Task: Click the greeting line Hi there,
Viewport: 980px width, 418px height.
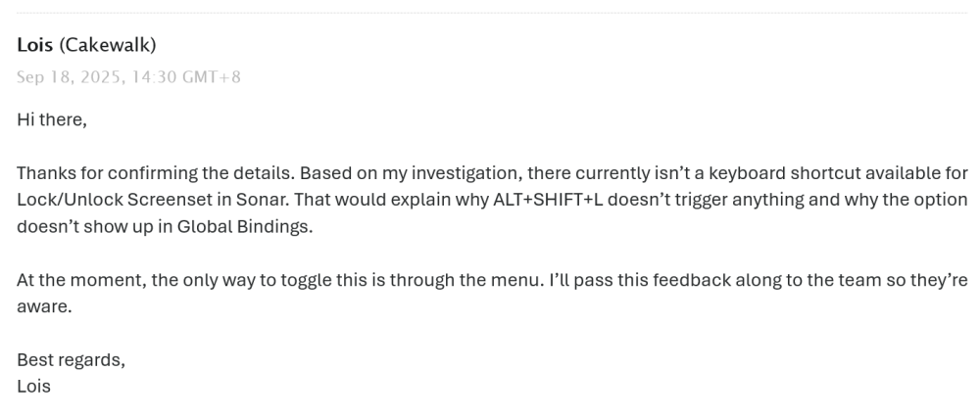Action: click(52, 119)
